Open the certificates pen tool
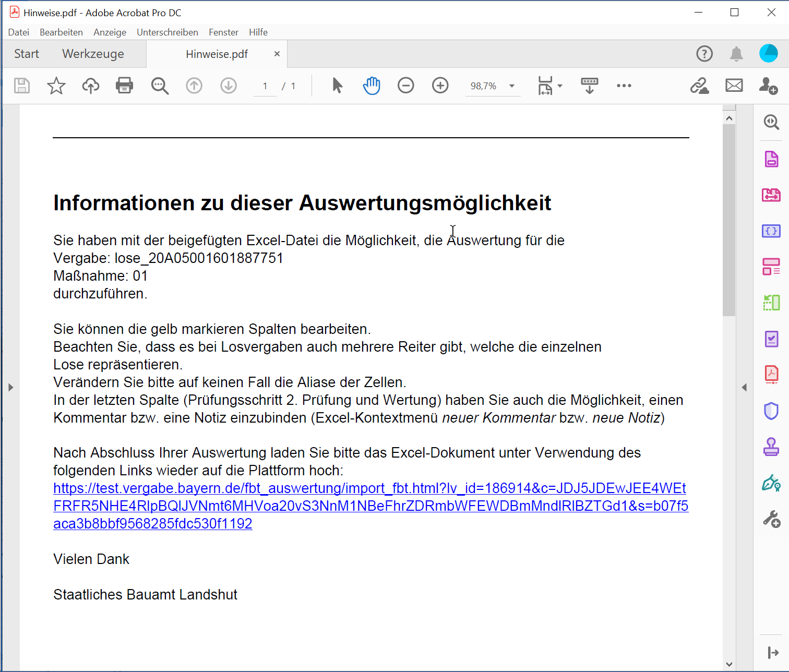The height and width of the screenshot is (672, 789). tap(771, 483)
